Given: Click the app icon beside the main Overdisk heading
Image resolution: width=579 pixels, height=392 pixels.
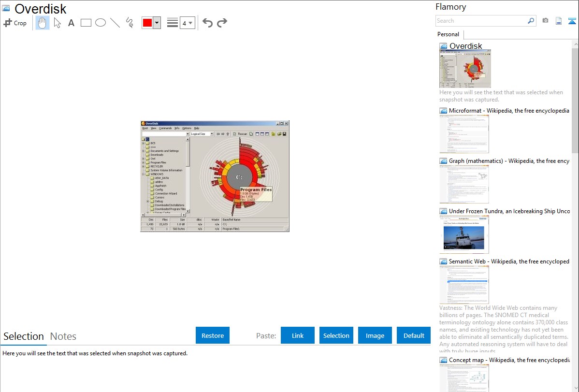Looking at the screenshot, I should [6, 8].
